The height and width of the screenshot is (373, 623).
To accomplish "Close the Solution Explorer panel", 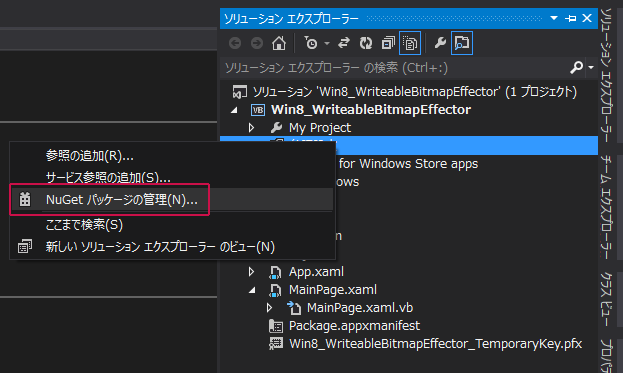I will point(587,18).
